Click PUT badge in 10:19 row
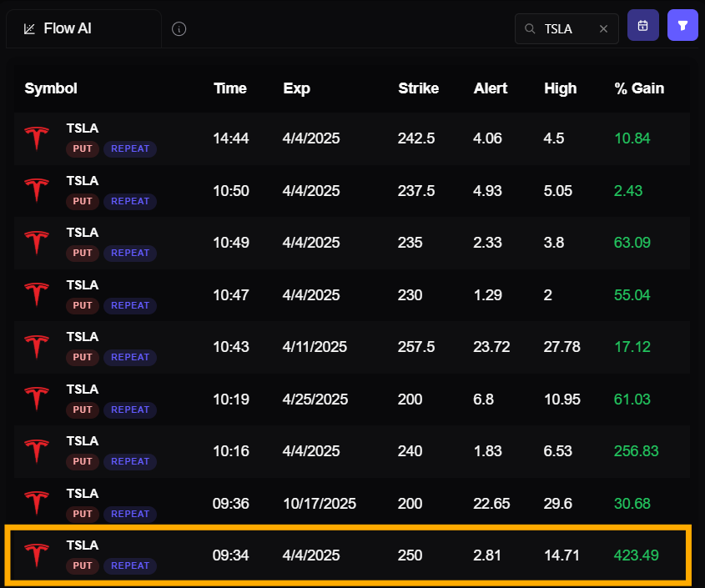Screen dimensions: 705x588 point(83,410)
